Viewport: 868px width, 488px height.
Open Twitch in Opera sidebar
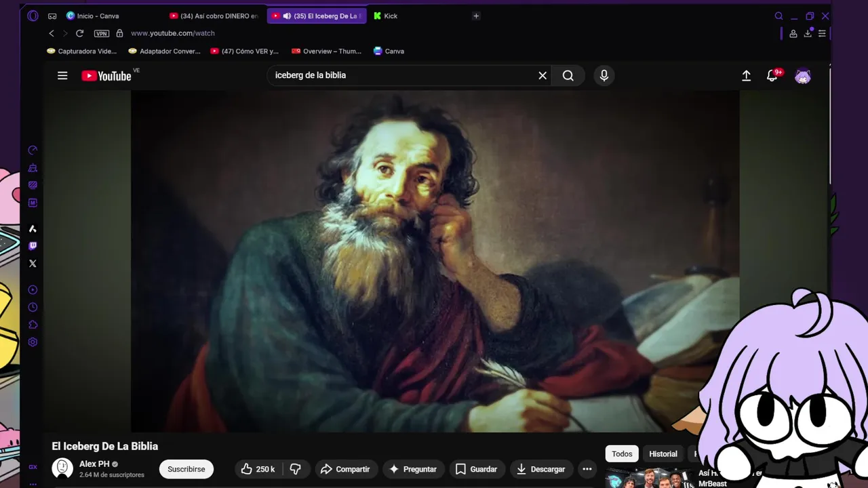pyautogui.click(x=33, y=246)
